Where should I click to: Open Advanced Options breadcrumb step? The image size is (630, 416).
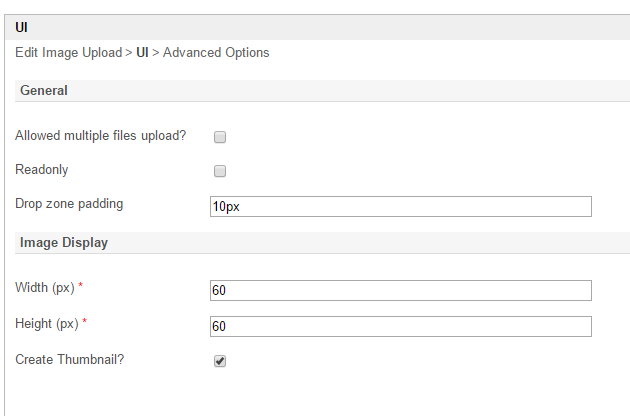tap(216, 52)
